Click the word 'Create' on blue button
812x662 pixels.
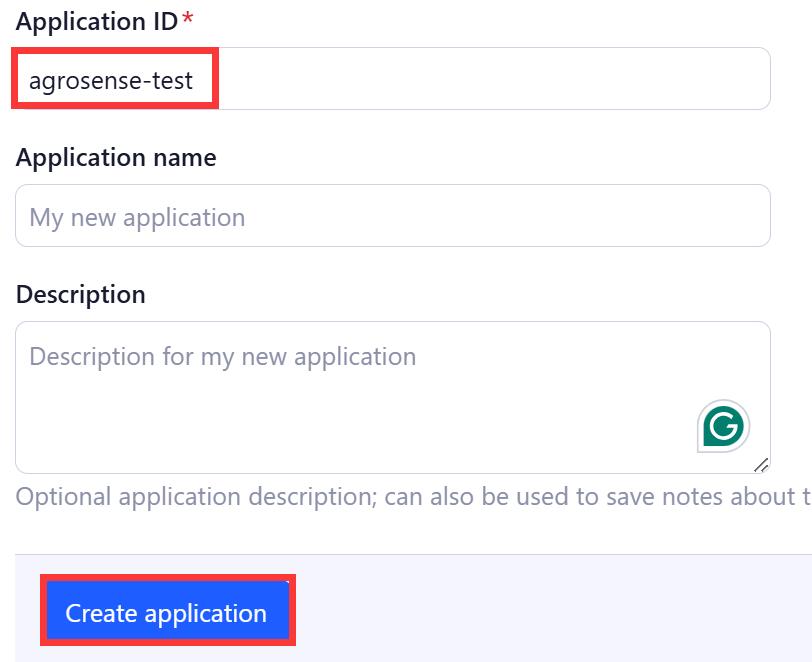[x=101, y=613]
